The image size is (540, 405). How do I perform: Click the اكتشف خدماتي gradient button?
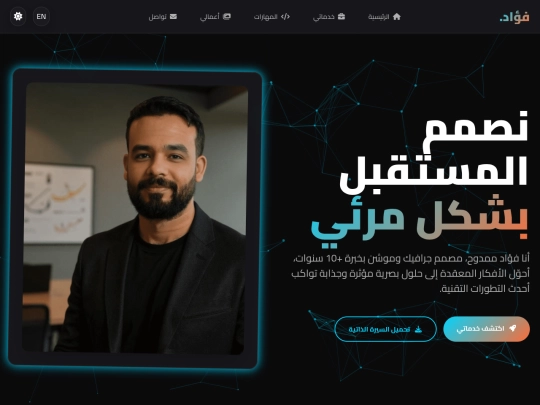tap(486, 329)
